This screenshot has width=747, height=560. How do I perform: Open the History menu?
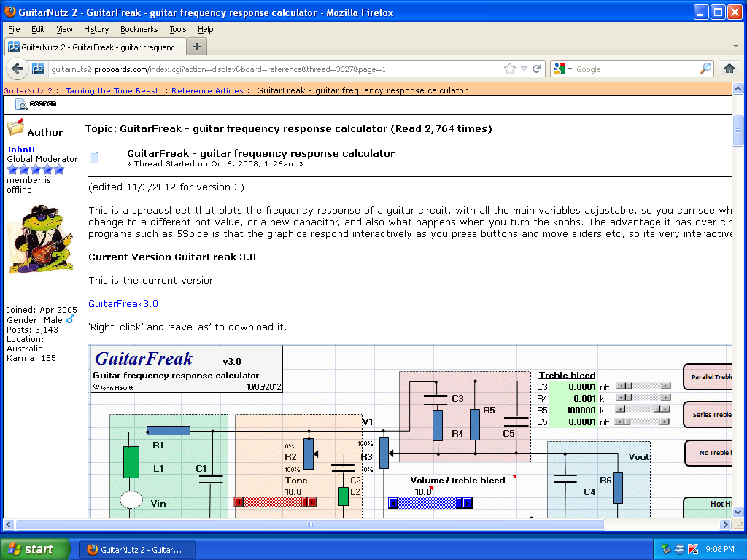[96, 29]
